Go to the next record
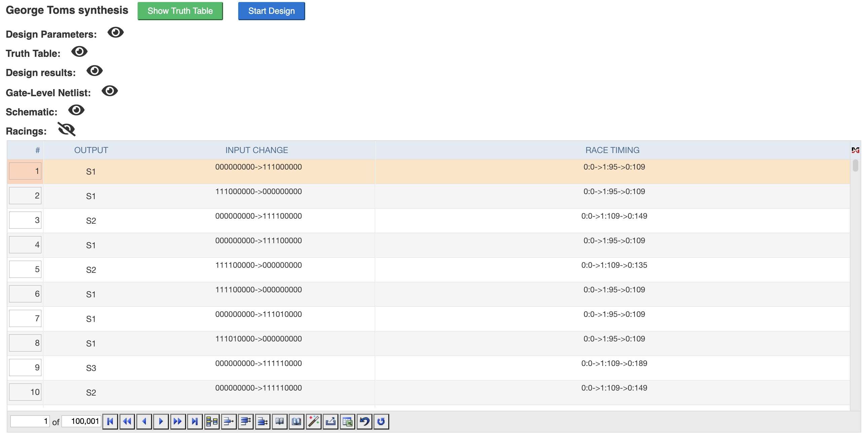The height and width of the screenshot is (442, 868). [x=161, y=421]
